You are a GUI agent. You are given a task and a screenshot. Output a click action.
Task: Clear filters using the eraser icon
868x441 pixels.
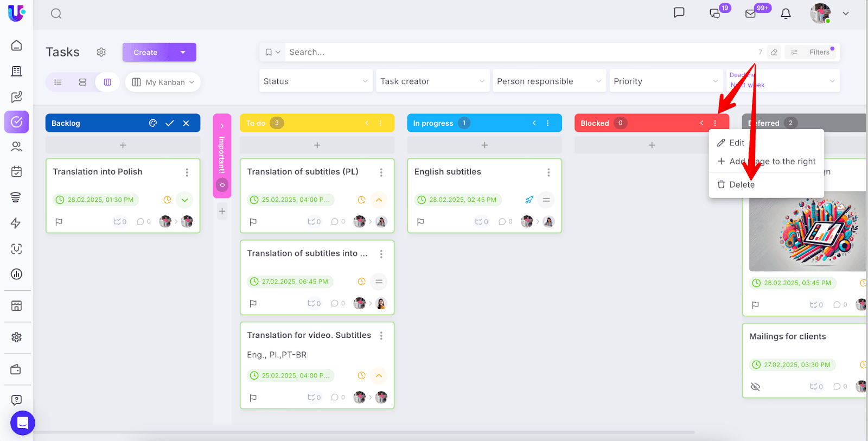[x=774, y=52]
